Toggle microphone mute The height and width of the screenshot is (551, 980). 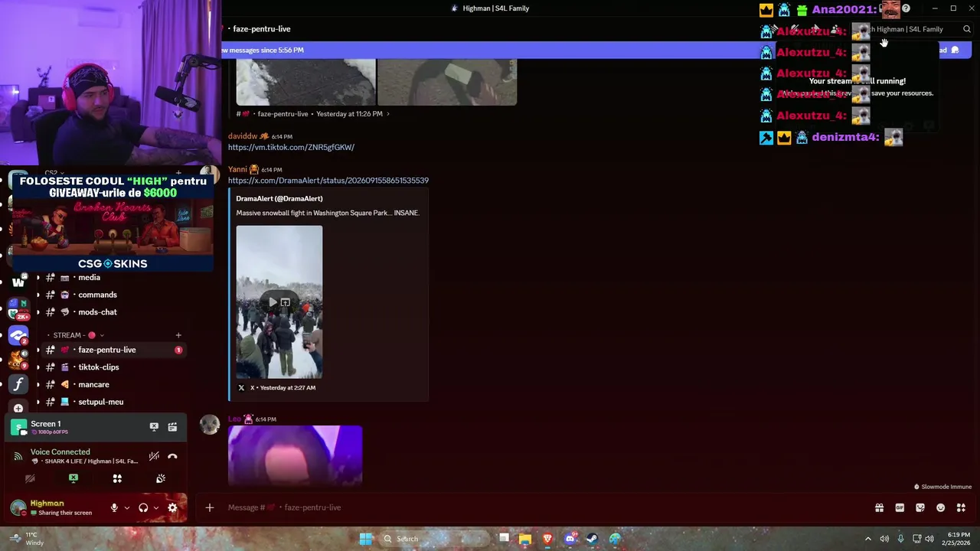tap(114, 507)
